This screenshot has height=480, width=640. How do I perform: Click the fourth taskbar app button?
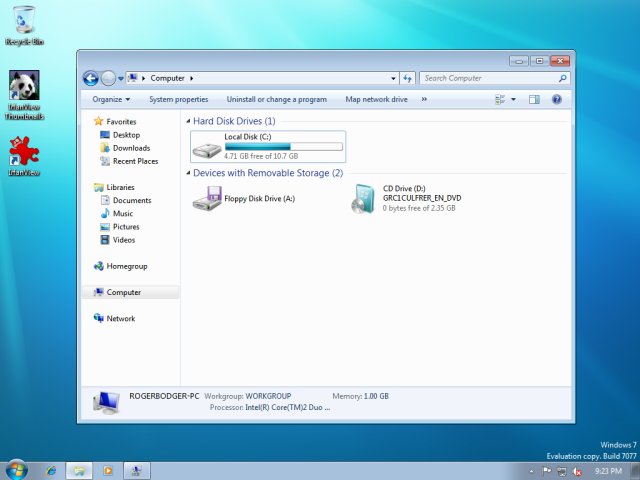click(137, 471)
